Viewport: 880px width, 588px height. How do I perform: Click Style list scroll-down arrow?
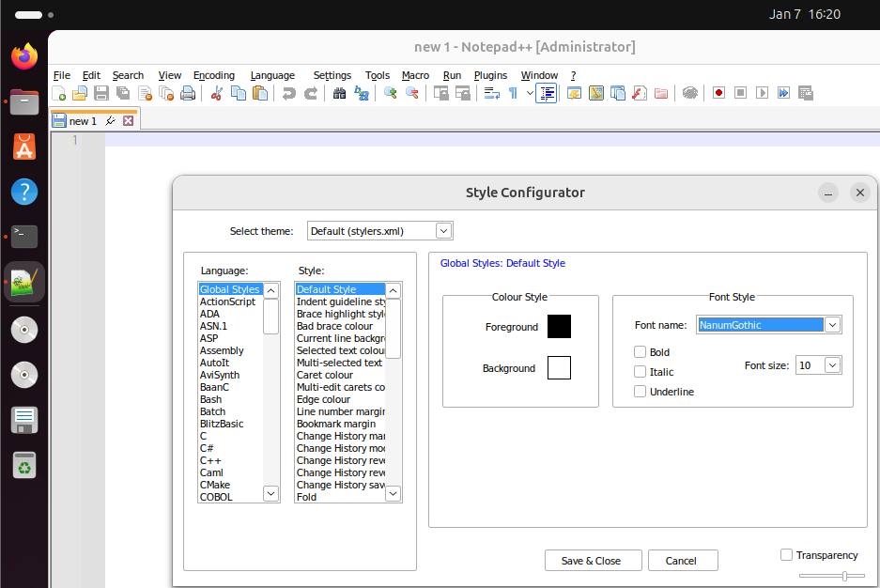tap(393, 494)
